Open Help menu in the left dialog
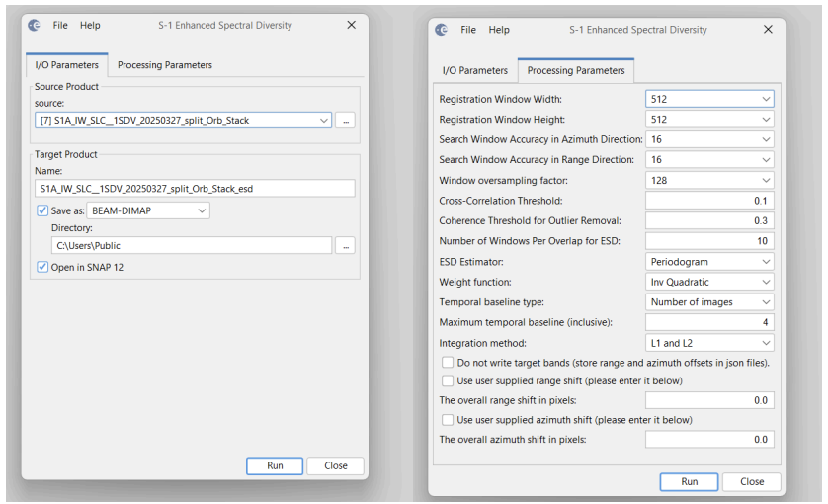The width and height of the screenshot is (828, 504). coord(90,25)
